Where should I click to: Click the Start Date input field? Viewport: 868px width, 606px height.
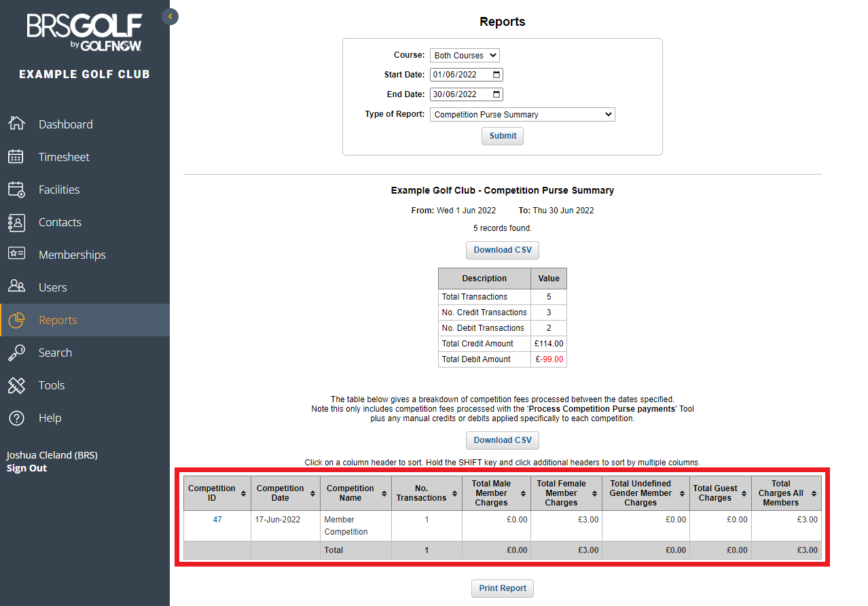tap(467, 75)
